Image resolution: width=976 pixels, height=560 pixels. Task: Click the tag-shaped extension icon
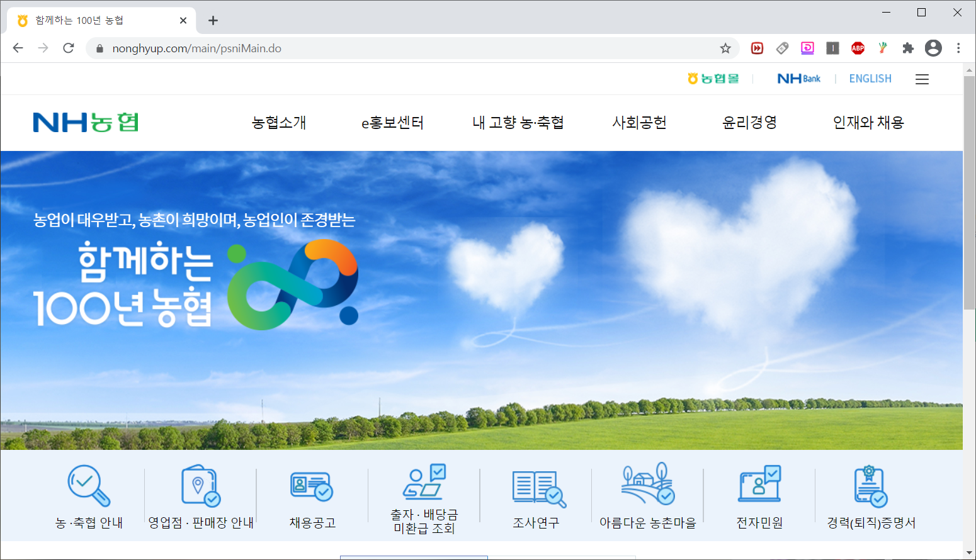(782, 48)
